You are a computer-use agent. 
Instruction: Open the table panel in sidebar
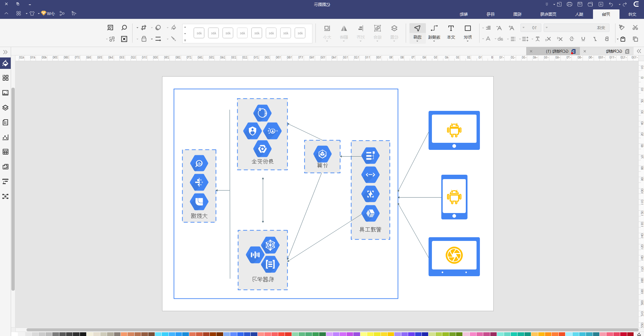(x=5, y=152)
